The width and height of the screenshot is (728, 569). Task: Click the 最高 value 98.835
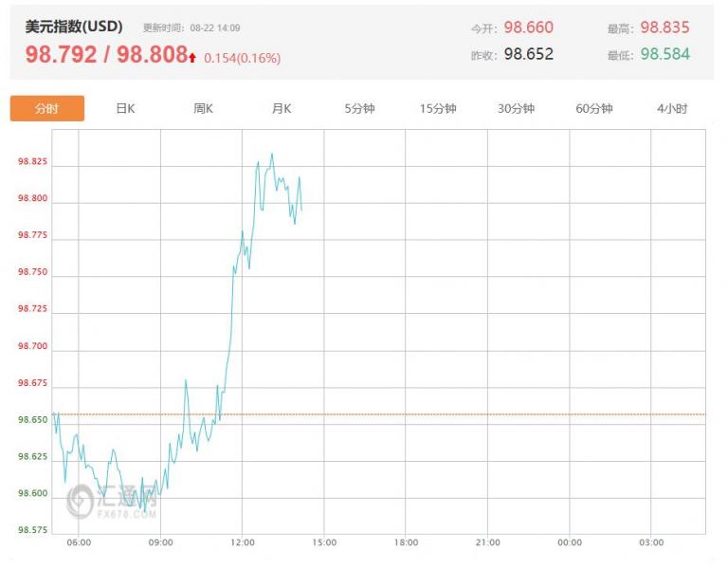click(x=664, y=28)
